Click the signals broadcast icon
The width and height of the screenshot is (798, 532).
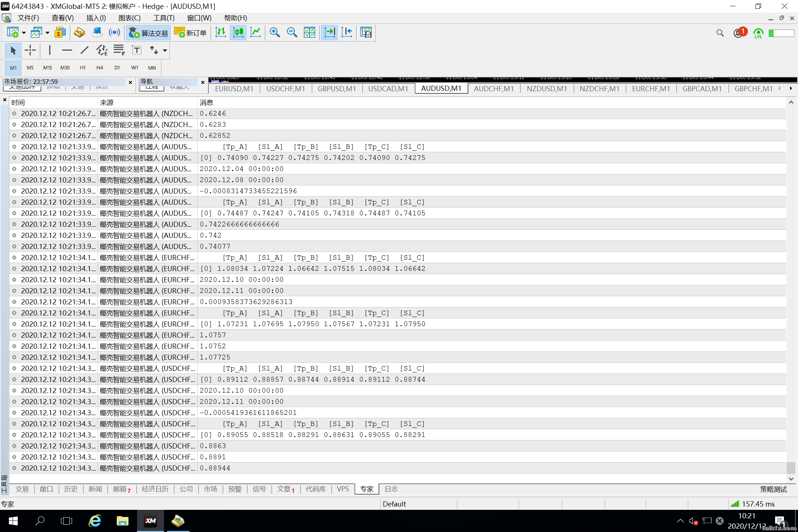(x=115, y=33)
